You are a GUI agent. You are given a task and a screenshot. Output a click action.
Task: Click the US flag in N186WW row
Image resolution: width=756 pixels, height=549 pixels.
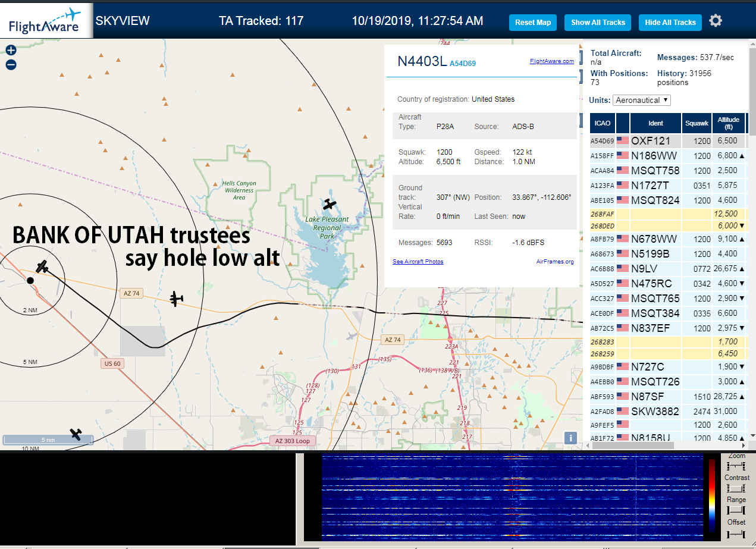623,156
